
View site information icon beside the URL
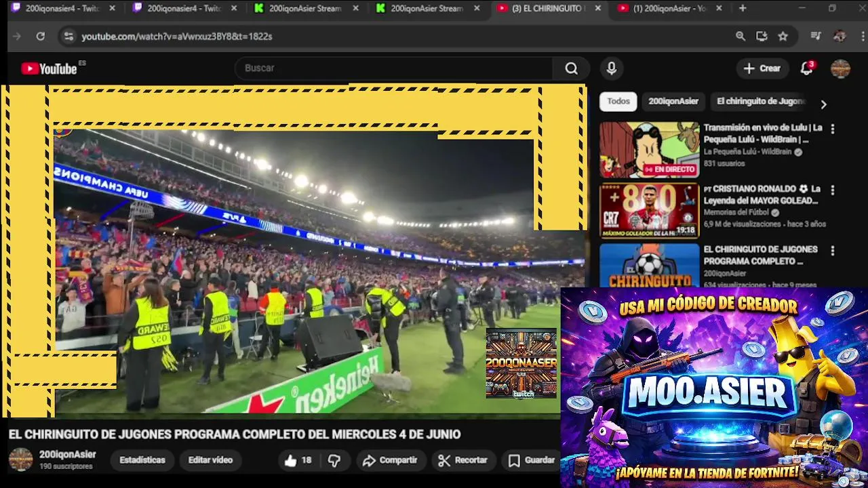coord(68,37)
